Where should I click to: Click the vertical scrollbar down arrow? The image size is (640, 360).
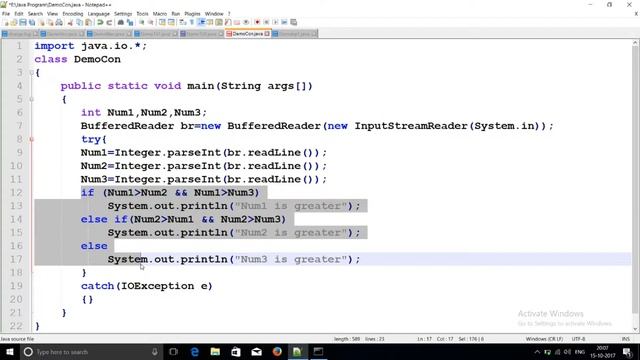click(636, 329)
